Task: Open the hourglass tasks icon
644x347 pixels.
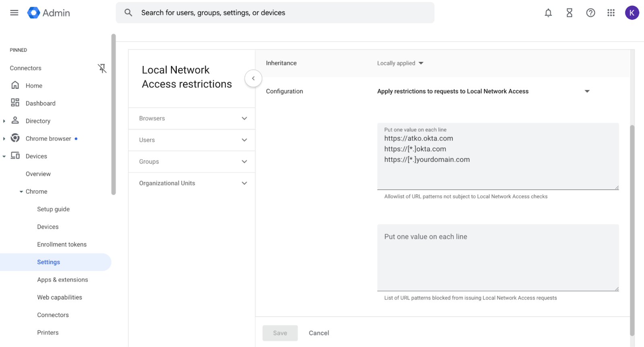Action: tap(569, 13)
